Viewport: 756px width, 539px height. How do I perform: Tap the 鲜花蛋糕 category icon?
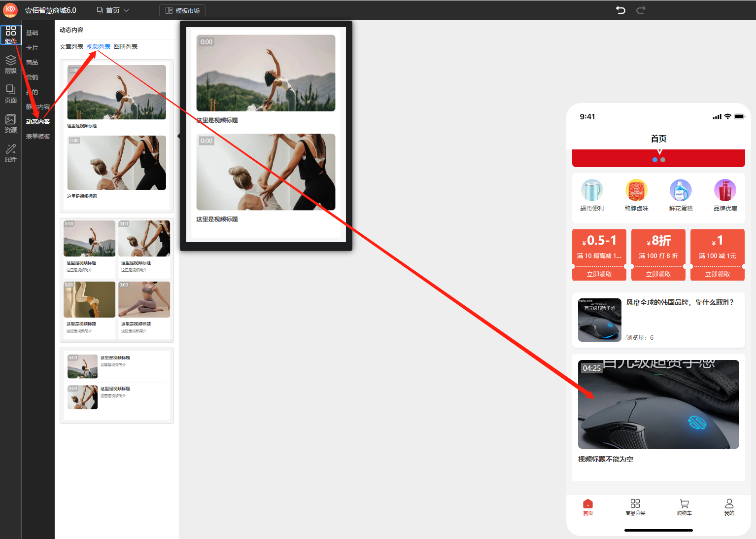click(681, 190)
